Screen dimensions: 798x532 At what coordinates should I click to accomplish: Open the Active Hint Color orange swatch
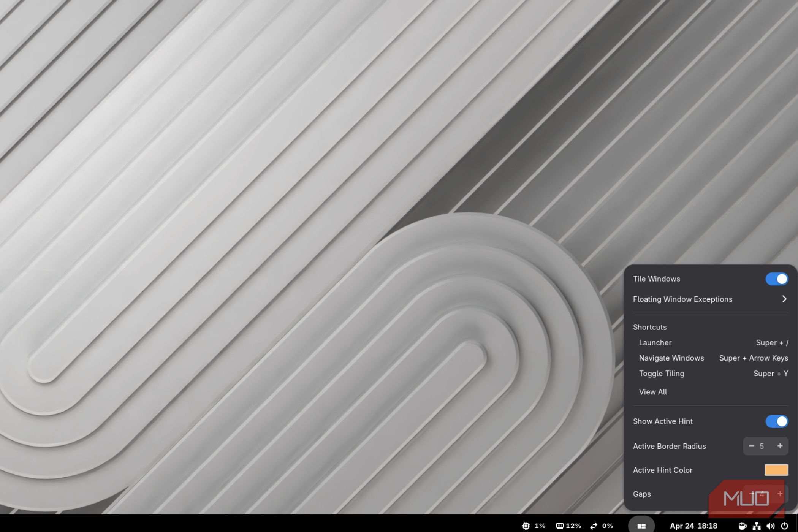776,470
